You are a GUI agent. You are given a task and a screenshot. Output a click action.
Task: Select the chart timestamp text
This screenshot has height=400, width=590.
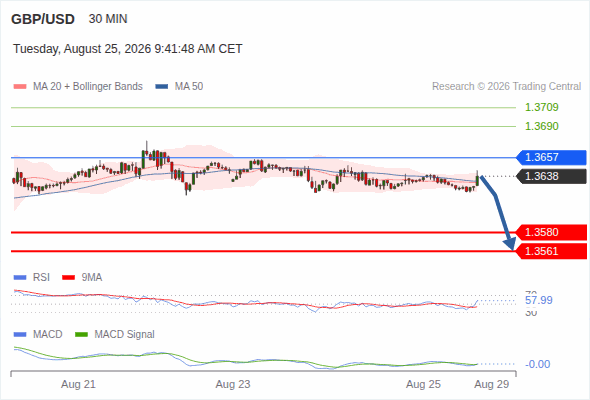point(128,49)
